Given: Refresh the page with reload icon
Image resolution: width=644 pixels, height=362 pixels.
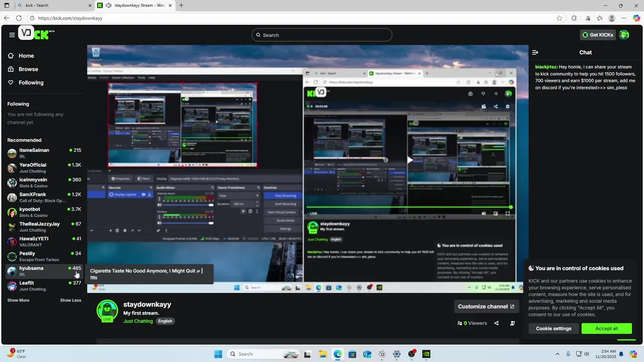Looking at the screenshot, I should click(x=19, y=18).
